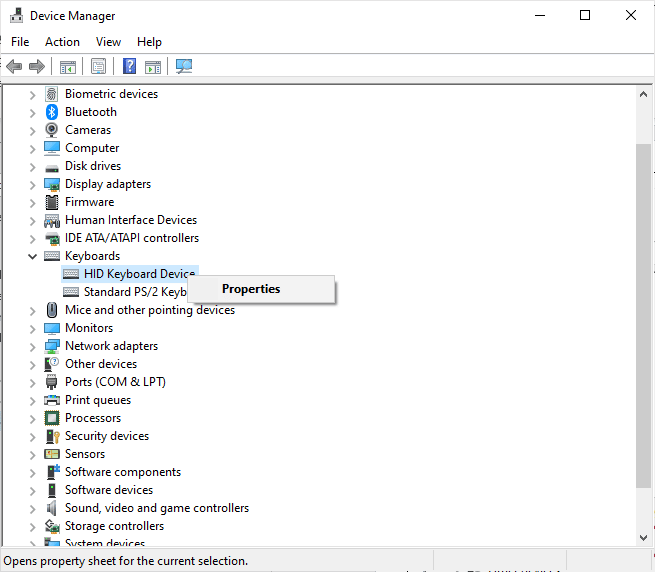This screenshot has width=655, height=572.
Task: Expand the Disk drives node
Action: click(33, 167)
